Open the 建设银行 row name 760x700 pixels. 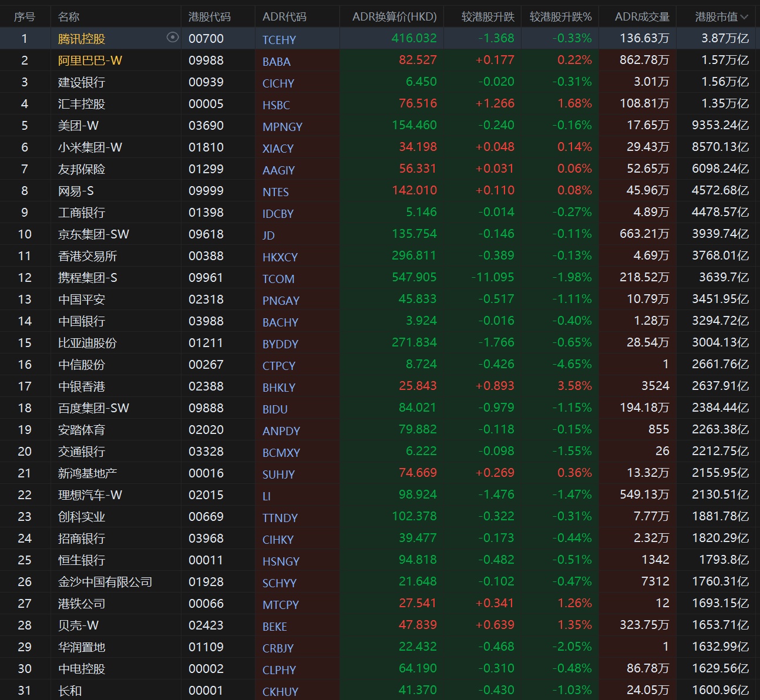pyautogui.click(x=82, y=82)
